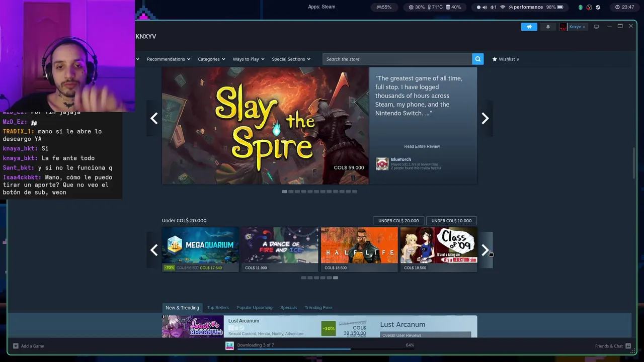This screenshot has height=362, width=644.
Task: Click the Add a Game label
Action: tap(33, 346)
